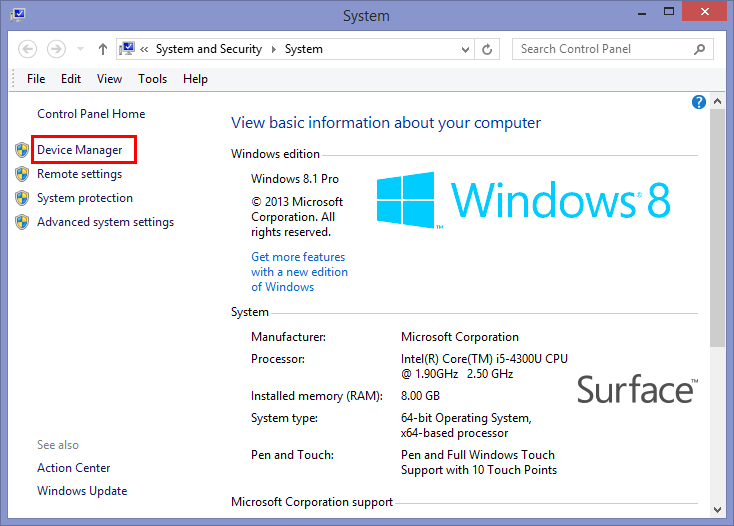Image resolution: width=734 pixels, height=526 pixels.
Task: Open the Tools menu
Action: coord(152,79)
